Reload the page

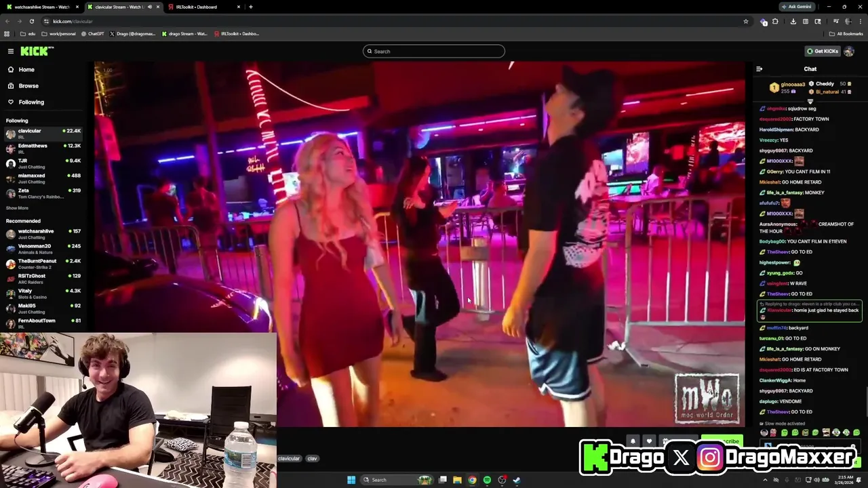click(x=31, y=21)
